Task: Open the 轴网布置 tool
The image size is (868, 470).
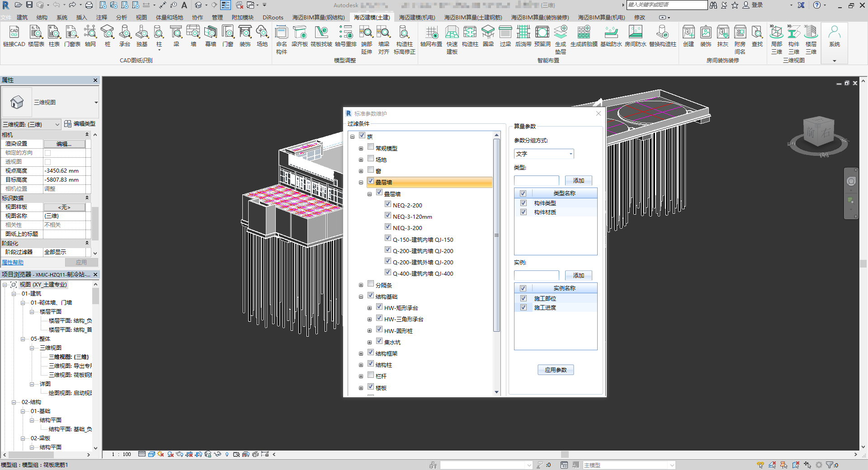Action: (431, 36)
